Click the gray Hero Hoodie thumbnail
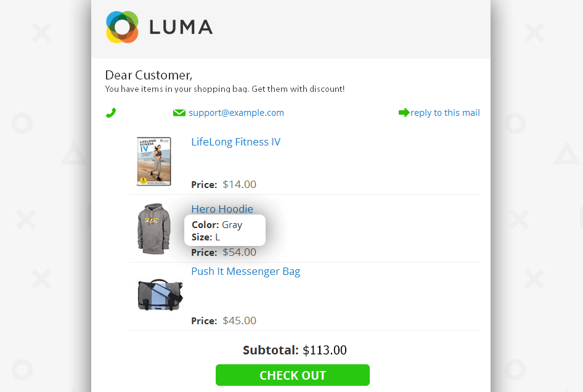The height and width of the screenshot is (392, 583). [x=154, y=229]
